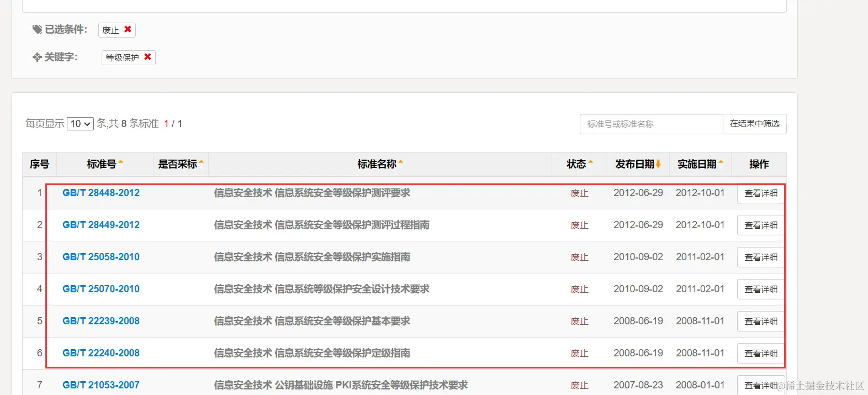This screenshot has width=868, height=395.
Task: Sort by 标准名称 column header
Action: [380, 164]
